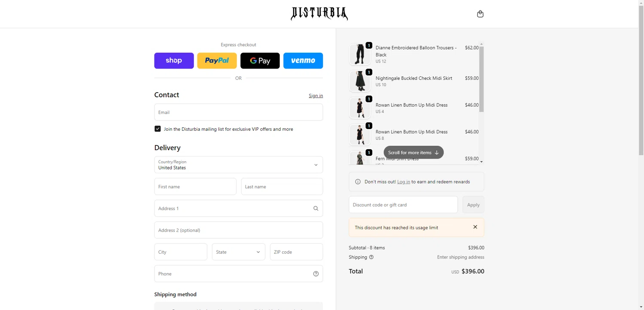Pay with Venmo express button
644x310 pixels.
(x=303, y=60)
